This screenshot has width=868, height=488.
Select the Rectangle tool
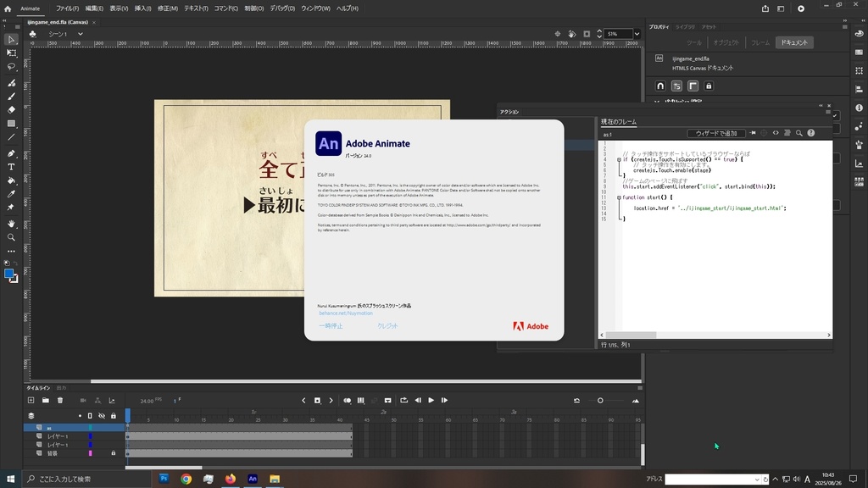click(x=11, y=124)
